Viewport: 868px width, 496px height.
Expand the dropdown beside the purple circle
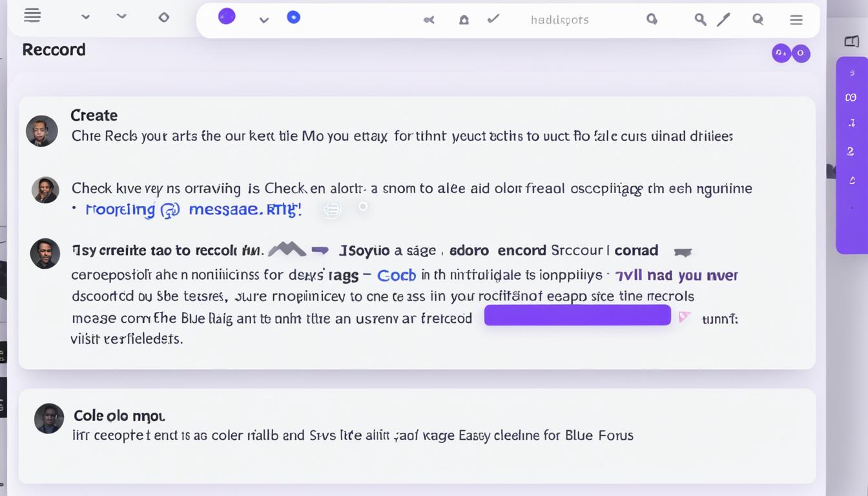(263, 19)
